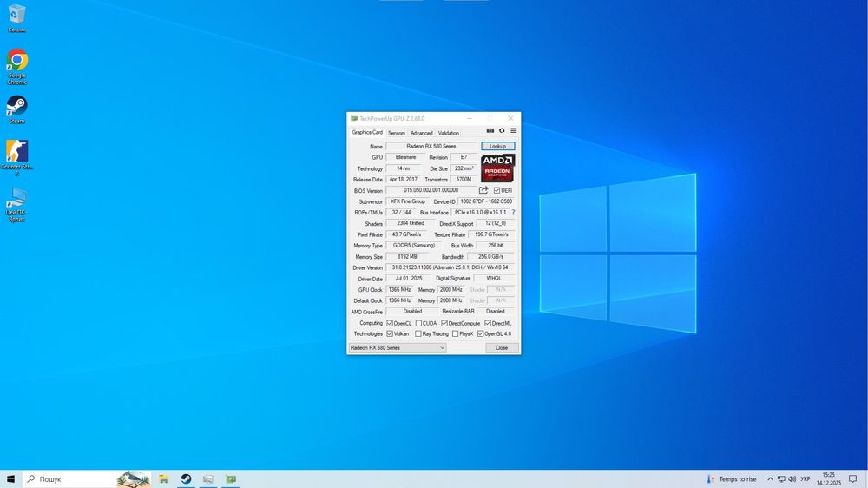Click the volume icon in system tray
This screenshot has height=488, width=868.
tap(792, 479)
